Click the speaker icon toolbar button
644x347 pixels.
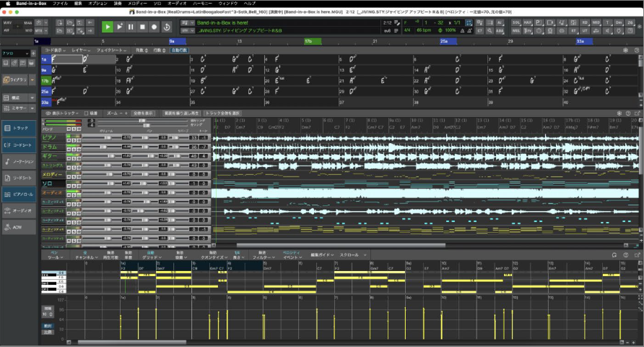point(607,31)
